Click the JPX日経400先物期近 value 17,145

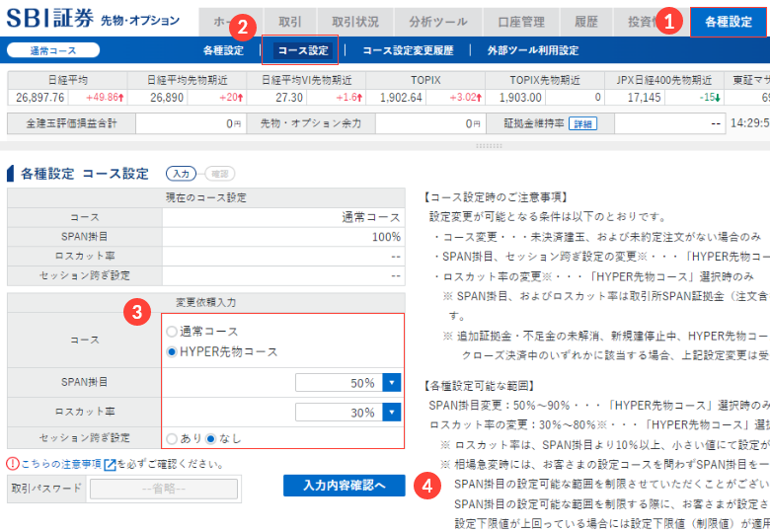click(x=644, y=98)
